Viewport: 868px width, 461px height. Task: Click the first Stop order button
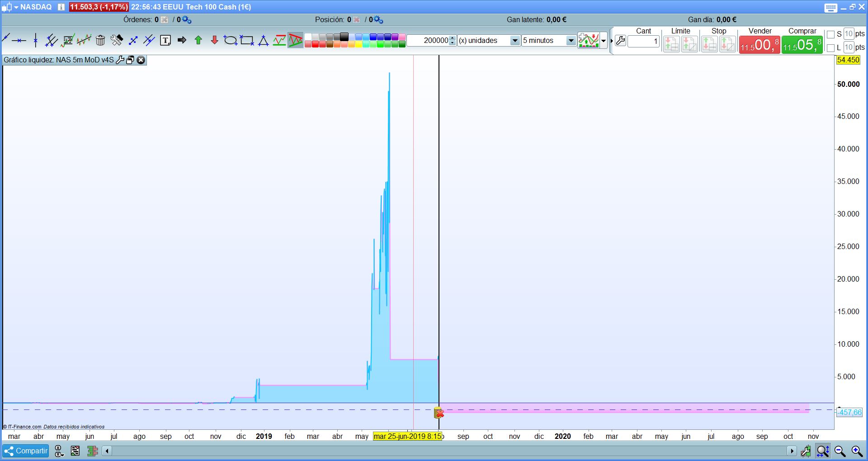(710, 44)
